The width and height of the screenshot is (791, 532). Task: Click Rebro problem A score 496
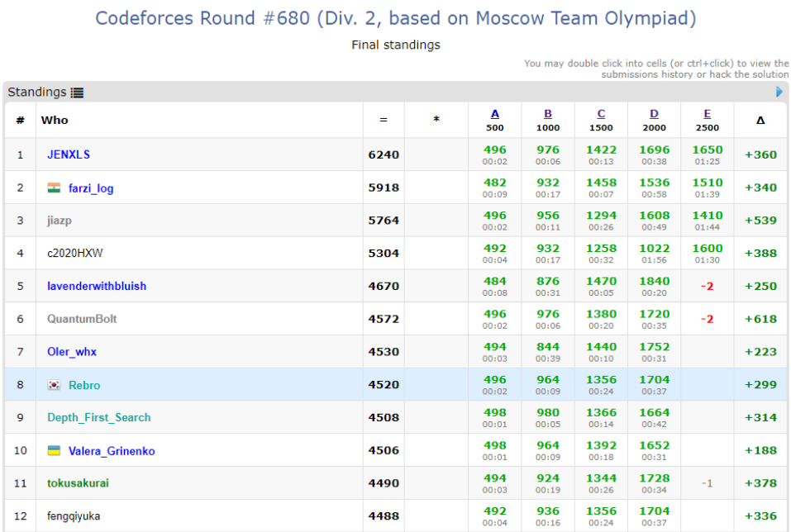tap(495, 379)
